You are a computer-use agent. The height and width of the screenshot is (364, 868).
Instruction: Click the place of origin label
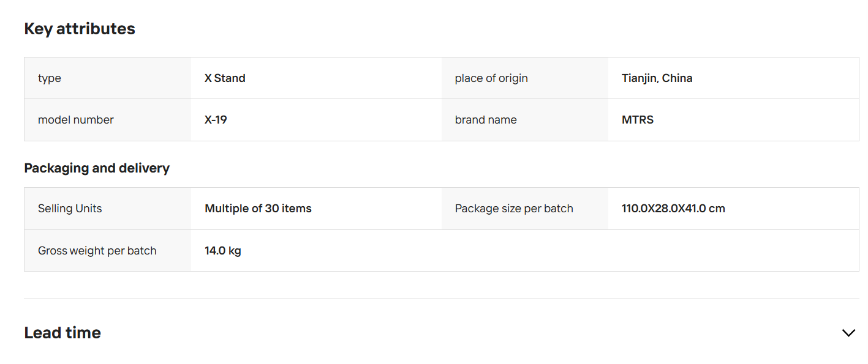(491, 78)
